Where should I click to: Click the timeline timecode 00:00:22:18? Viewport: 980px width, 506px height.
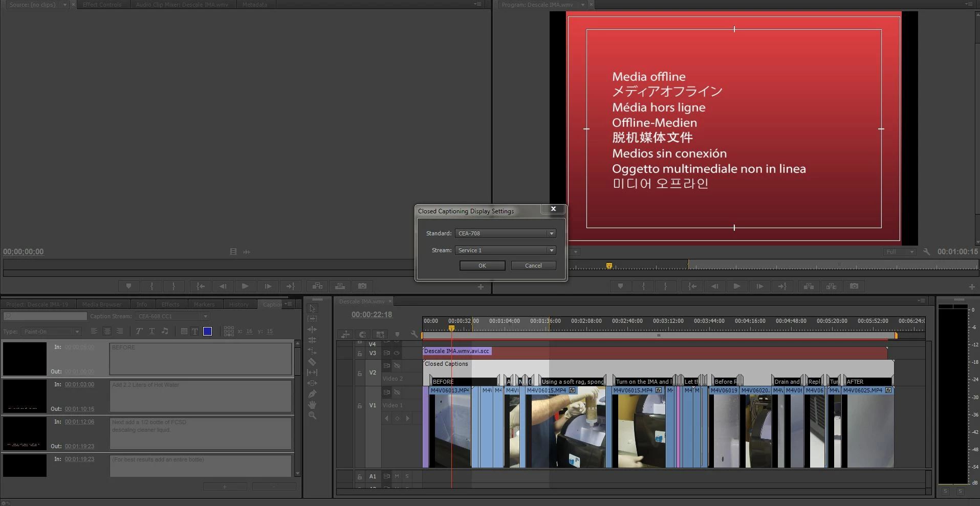tap(372, 315)
